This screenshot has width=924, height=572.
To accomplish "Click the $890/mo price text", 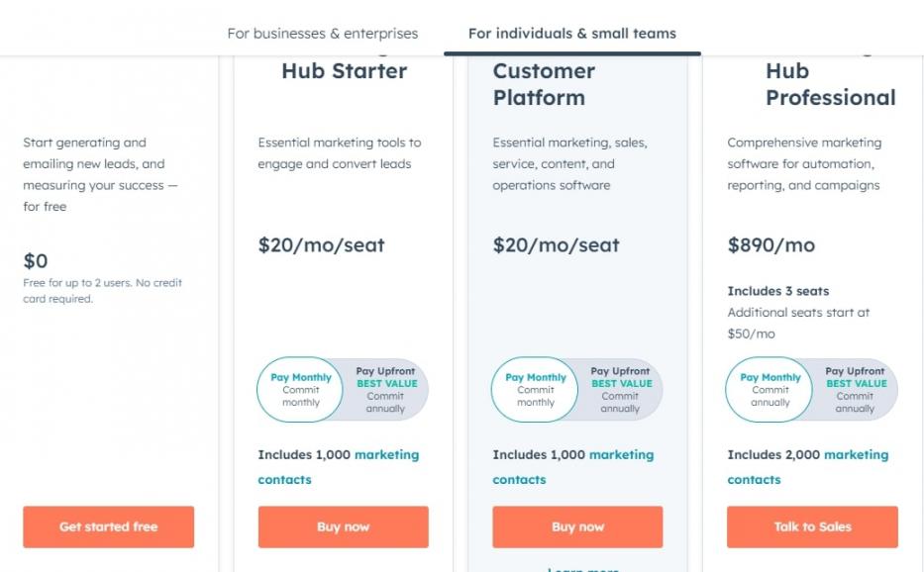I will [x=771, y=245].
